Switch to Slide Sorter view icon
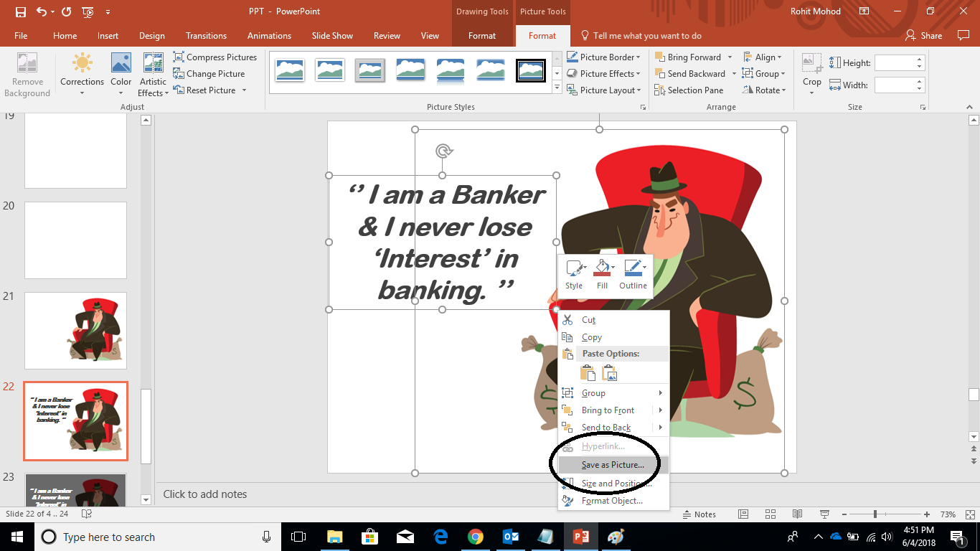980x551 pixels. click(771, 514)
